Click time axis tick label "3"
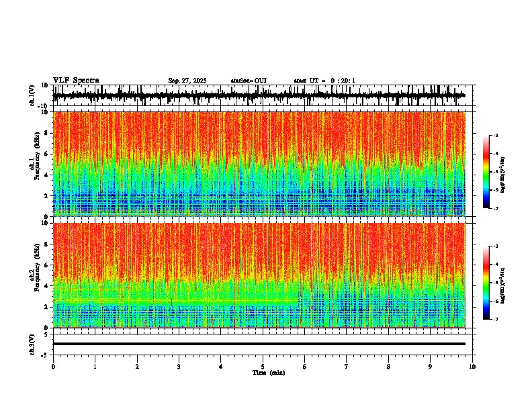The width and height of the screenshot is (532, 411). 179,367
